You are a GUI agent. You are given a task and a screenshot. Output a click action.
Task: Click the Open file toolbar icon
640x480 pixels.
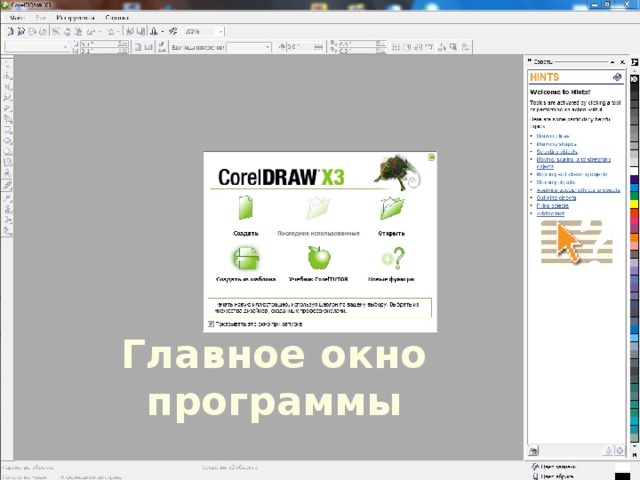pos(21,31)
